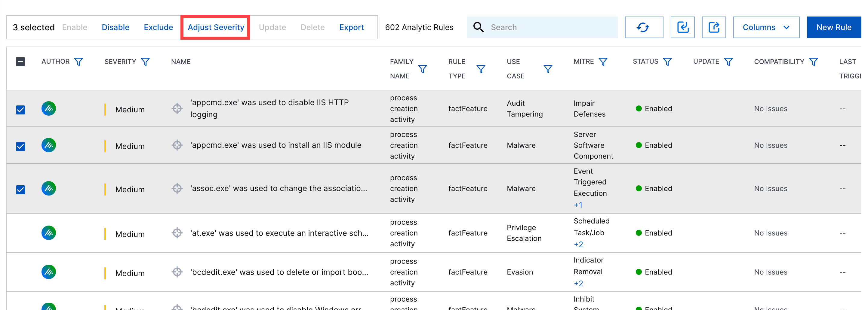This screenshot has width=868, height=310.
Task: Click 'Scheduled Task/Job' MITRE cell
Action: tap(591, 226)
